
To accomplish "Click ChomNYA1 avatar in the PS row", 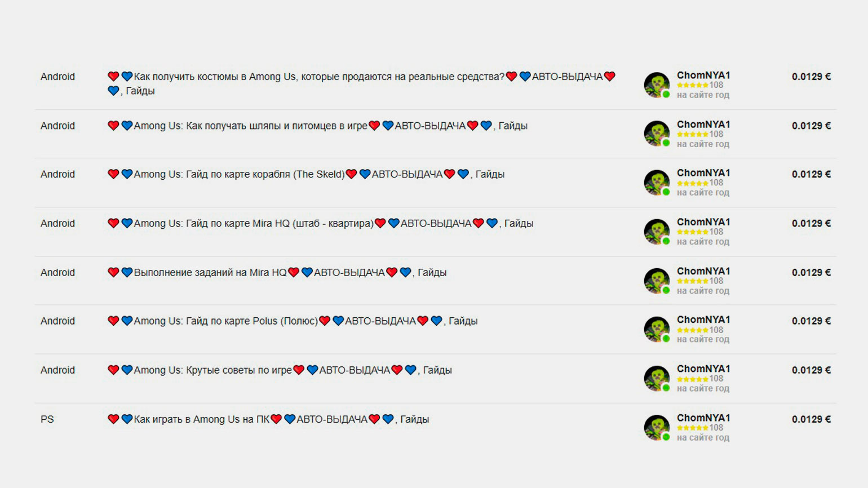I will (x=657, y=428).
